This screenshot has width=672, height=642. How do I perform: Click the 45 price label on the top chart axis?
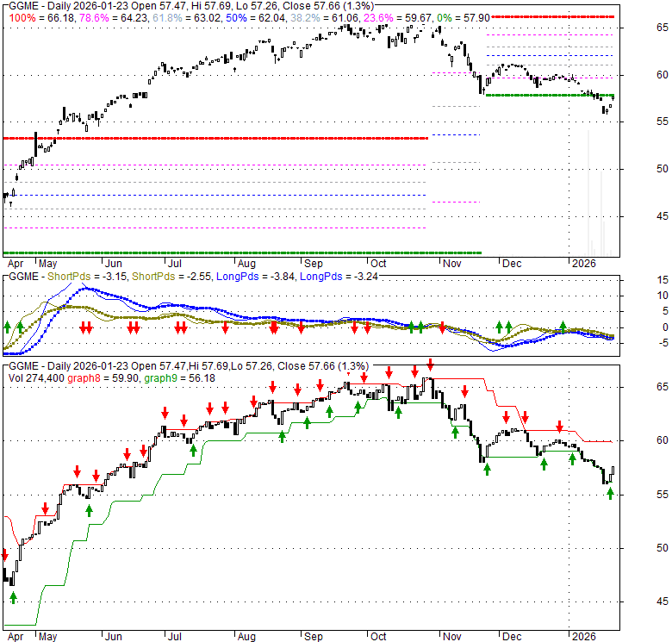point(663,216)
